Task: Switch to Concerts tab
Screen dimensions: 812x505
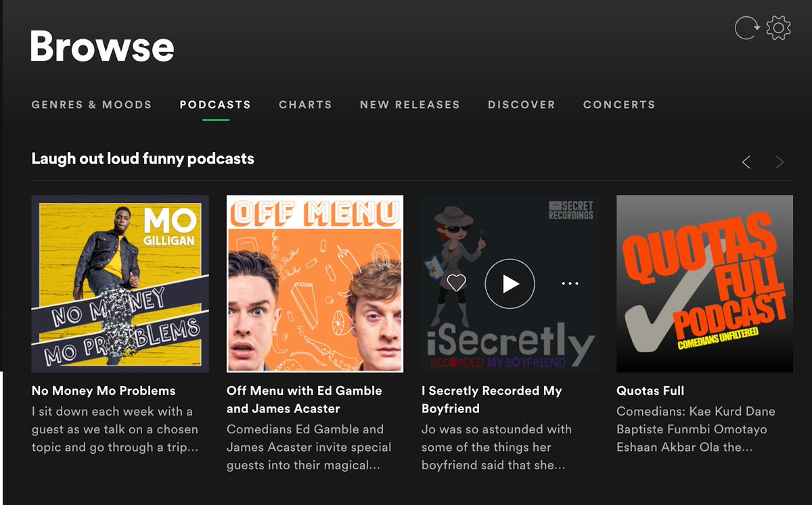Action: pyautogui.click(x=619, y=105)
